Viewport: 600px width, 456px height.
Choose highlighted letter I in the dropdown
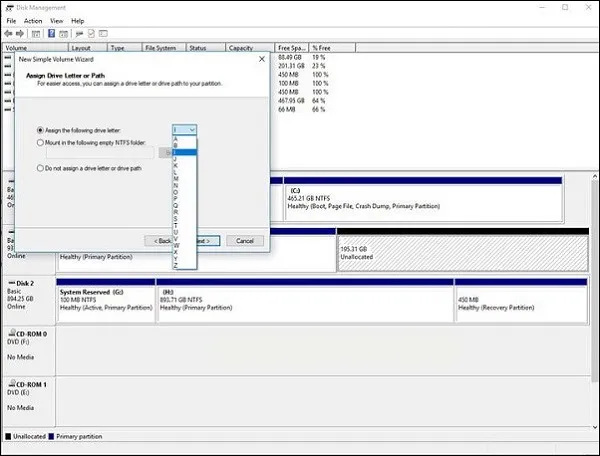pos(184,152)
